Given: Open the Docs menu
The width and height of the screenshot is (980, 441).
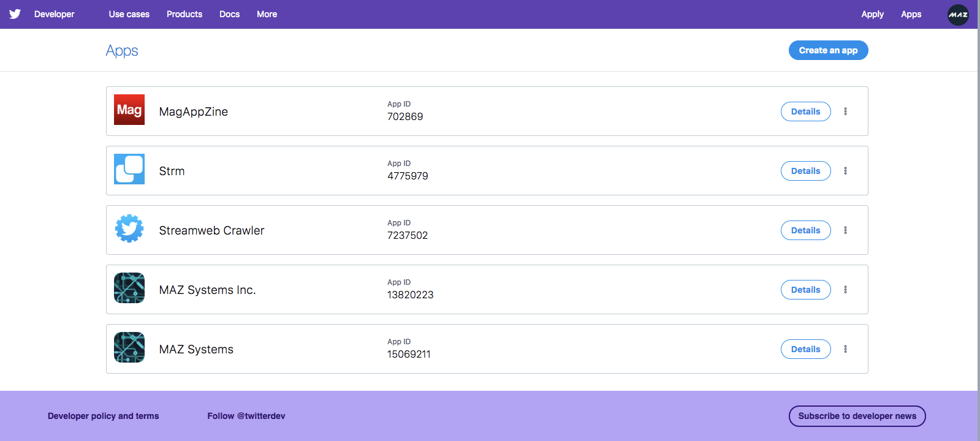Looking at the screenshot, I should point(230,14).
